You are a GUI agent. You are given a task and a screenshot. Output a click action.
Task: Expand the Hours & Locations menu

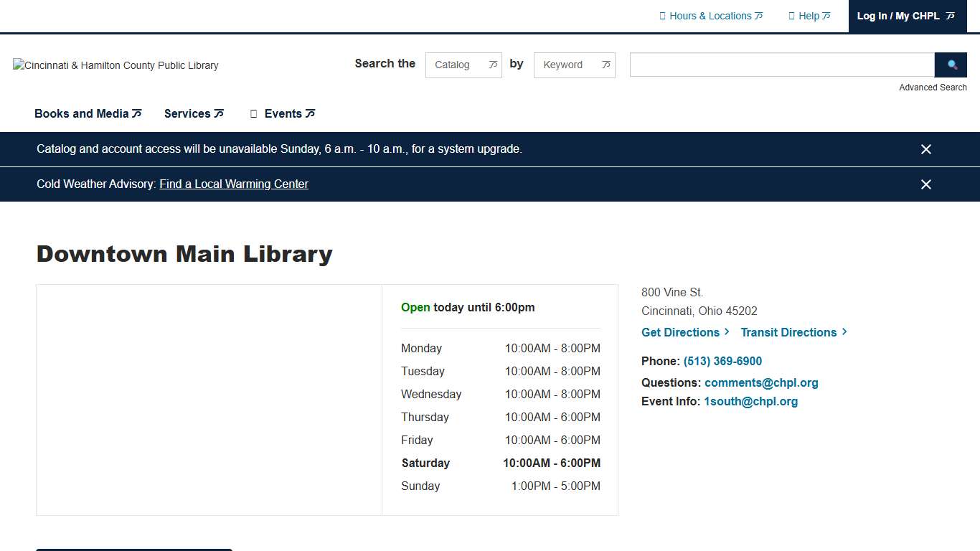(711, 16)
